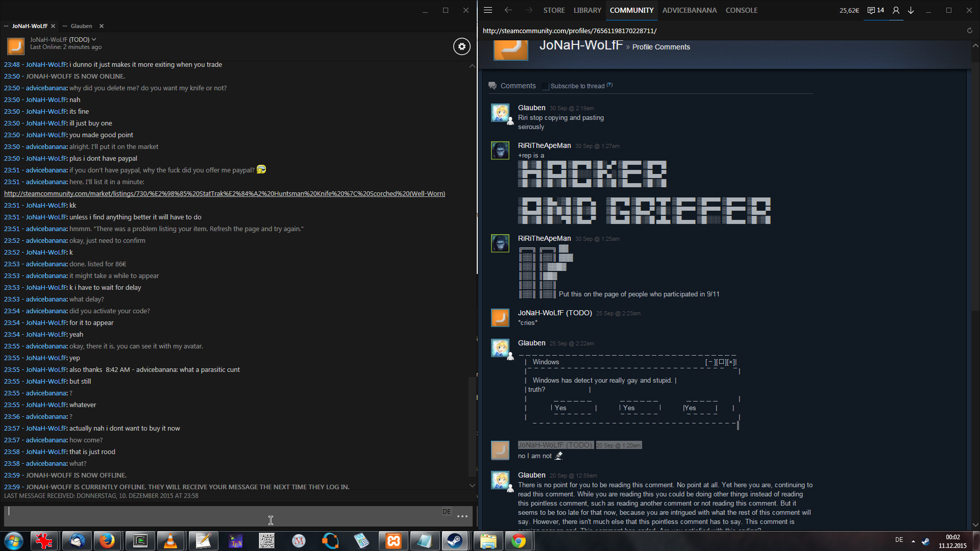980x551 pixels.
Task: Expand the JoNaH-WoLfF (TODO) name dropdown
Action: point(94,39)
